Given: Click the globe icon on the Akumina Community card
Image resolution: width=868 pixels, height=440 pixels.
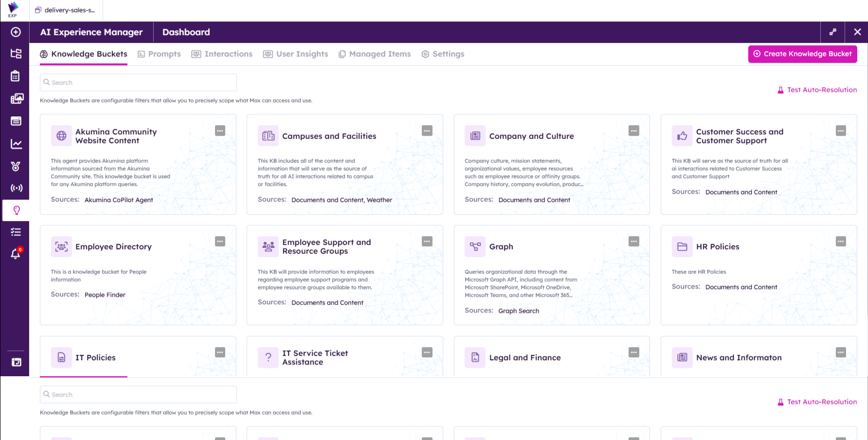Looking at the screenshot, I should click(x=61, y=136).
